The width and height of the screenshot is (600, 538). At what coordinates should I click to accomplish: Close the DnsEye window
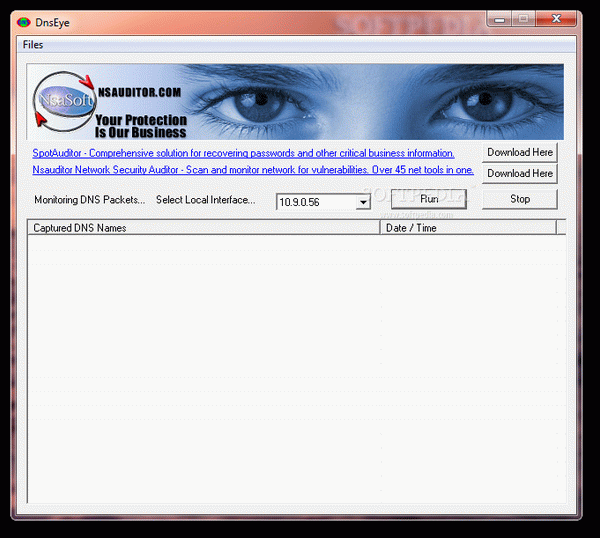(556, 19)
